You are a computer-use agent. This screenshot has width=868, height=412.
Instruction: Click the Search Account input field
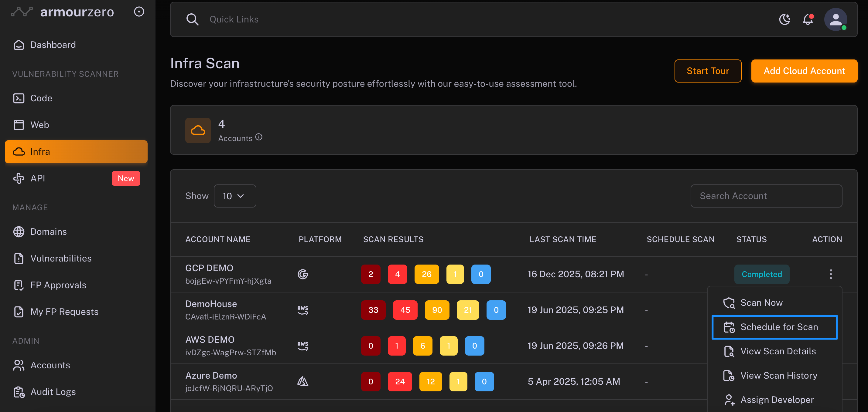(766, 196)
